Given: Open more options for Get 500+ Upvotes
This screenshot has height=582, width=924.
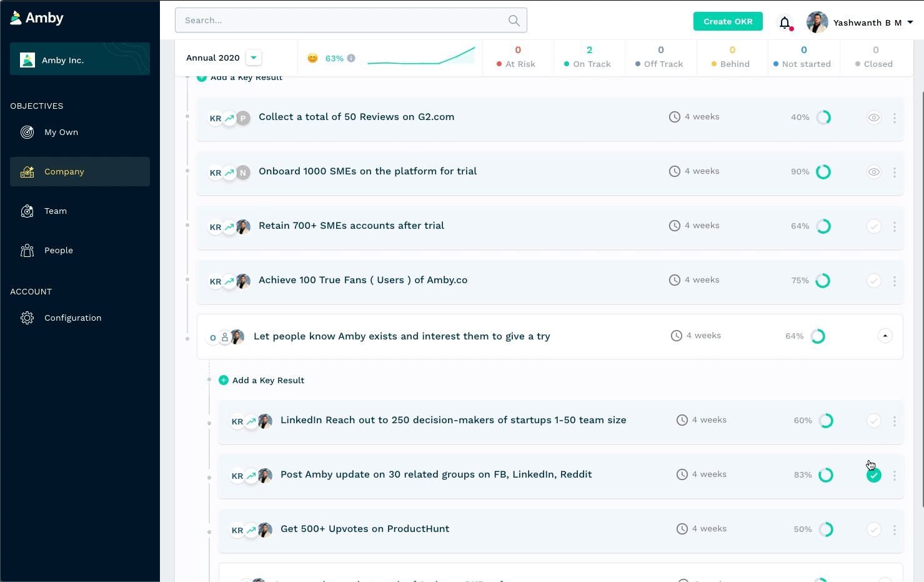Looking at the screenshot, I should coord(894,529).
